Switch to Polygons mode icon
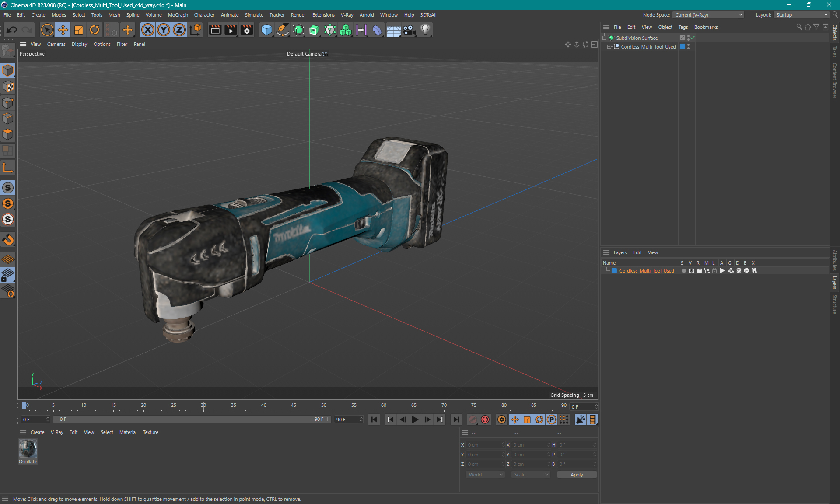 pos(8,134)
